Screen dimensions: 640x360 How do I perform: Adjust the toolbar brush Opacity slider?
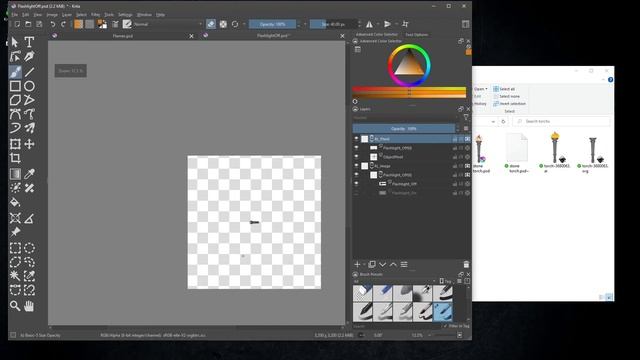(x=272, y=24)
